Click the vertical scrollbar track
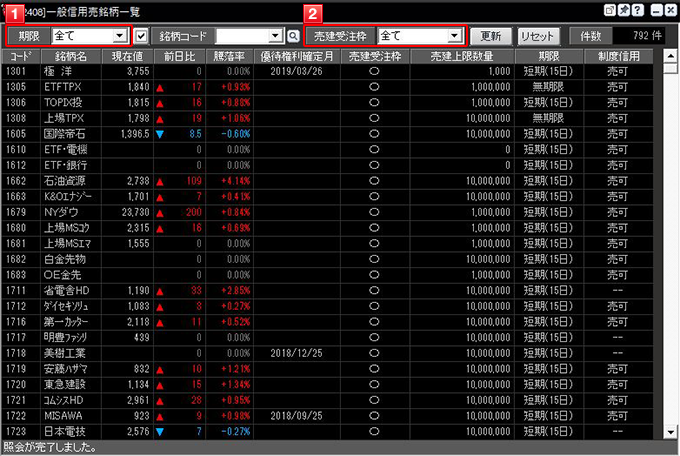680x456 pixels. pos(671,250)
